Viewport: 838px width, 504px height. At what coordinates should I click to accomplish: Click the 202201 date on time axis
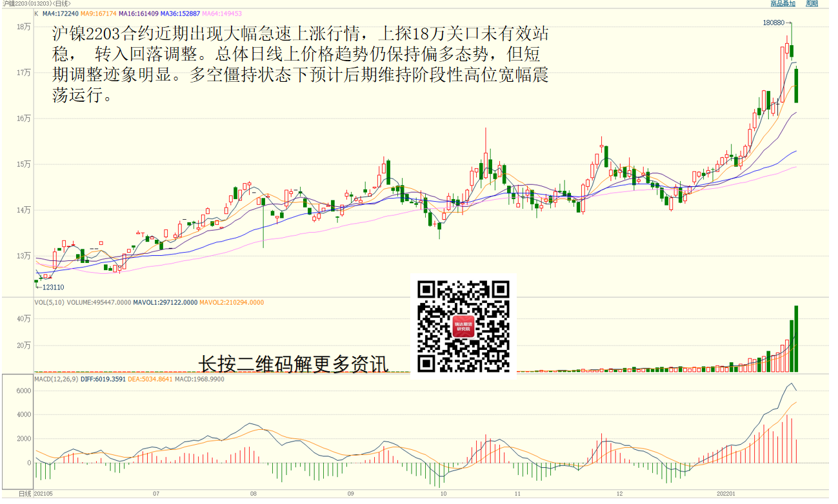tap(726, 494)
